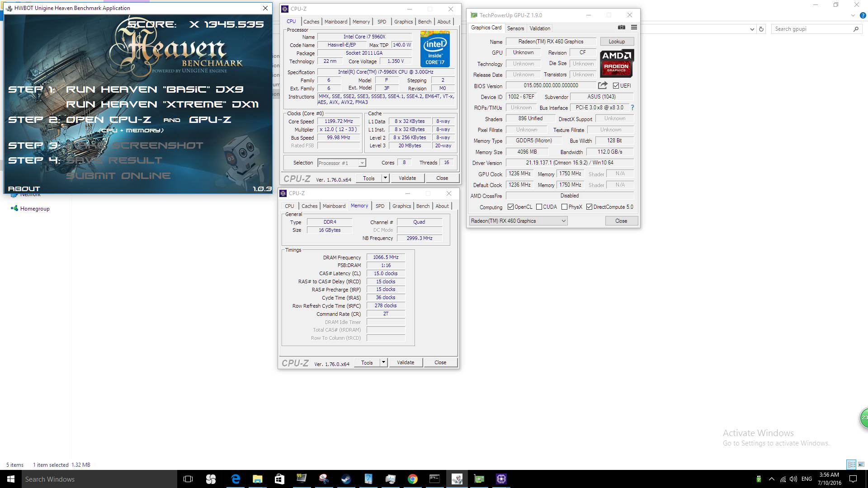The height and width of the screenshot is (488, 868).
Task: Toggle the CUDA checkbox
Action: click(539, 207)
